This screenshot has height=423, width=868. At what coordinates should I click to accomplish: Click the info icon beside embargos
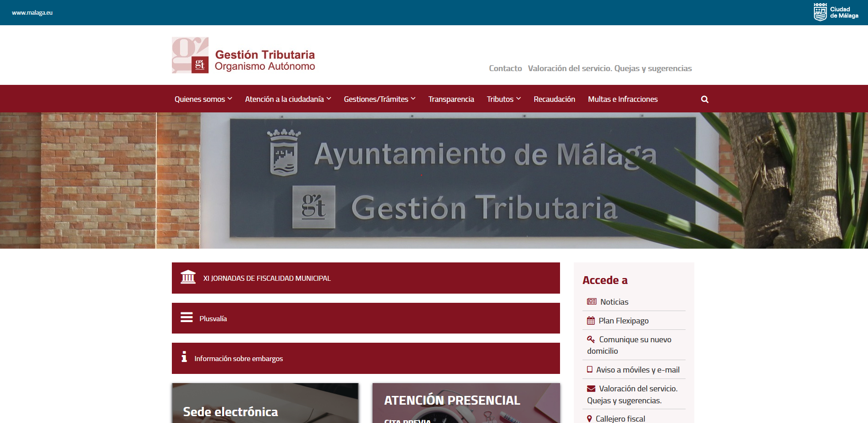(184, 356)
